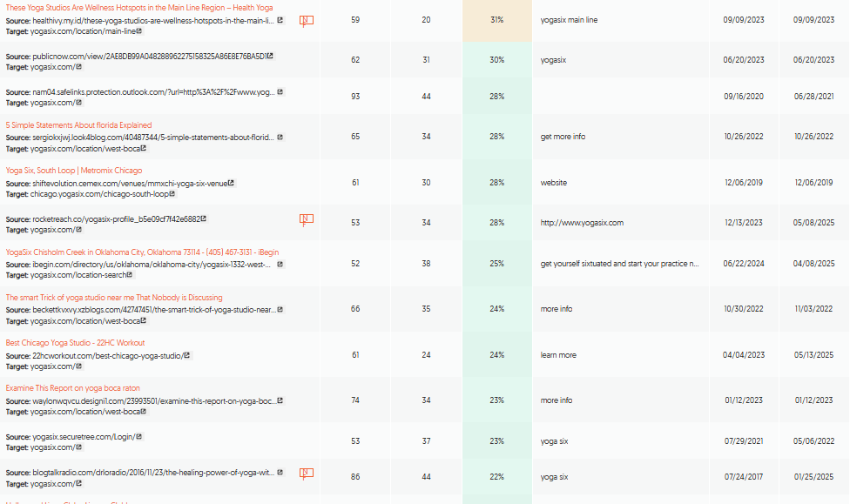Click source URL shiftevolution.cemex.com/venues/mmxchi-yoga-six-venue
The height and width of the screenshot is (504, 850).
[x=130, y=184]
